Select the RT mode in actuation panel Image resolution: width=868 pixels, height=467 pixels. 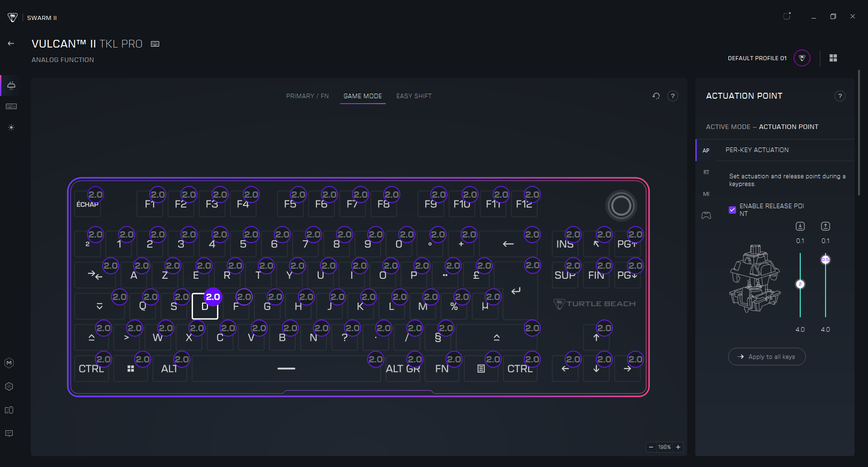click(706, 172)
